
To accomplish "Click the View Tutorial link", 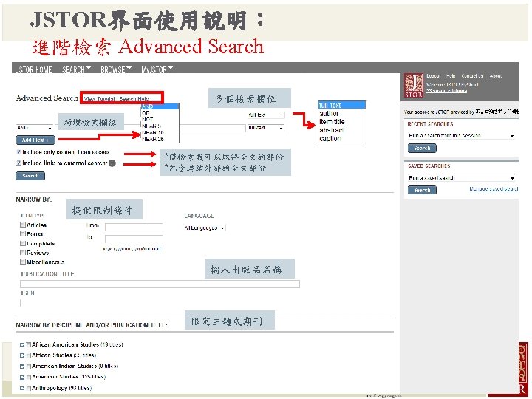I will point(99,99).
